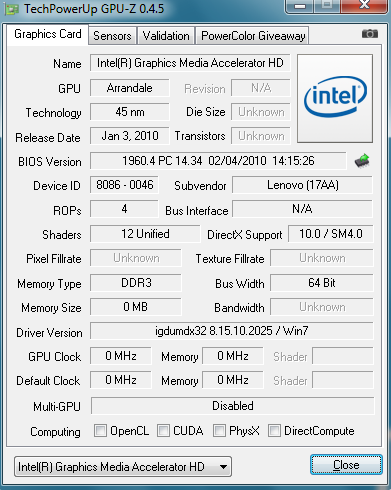Check the PhysX checkbox
Screen dimensions: 391x490
(x=219, y=430)
